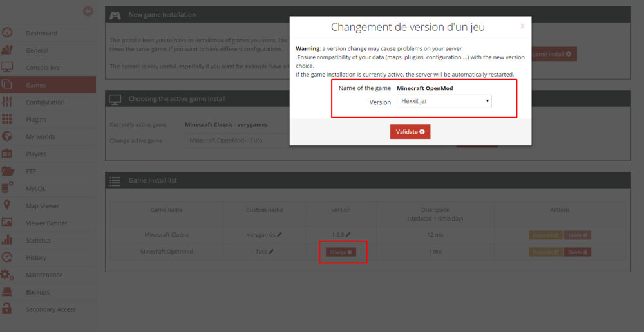This screenshot has height=332, width=644.
Task: Collapse sidebar with the arrow icon
Action: pos(88,11)
